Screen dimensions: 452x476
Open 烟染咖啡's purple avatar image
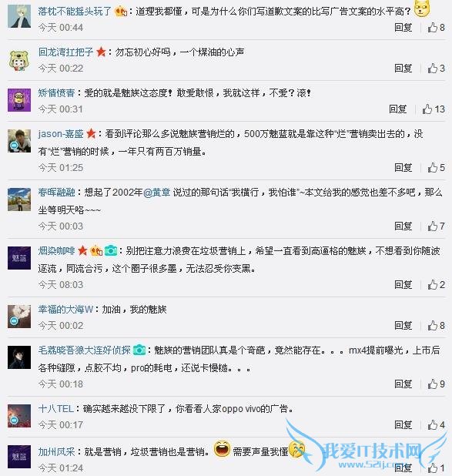pyautogui.click(x=19, y=258)
